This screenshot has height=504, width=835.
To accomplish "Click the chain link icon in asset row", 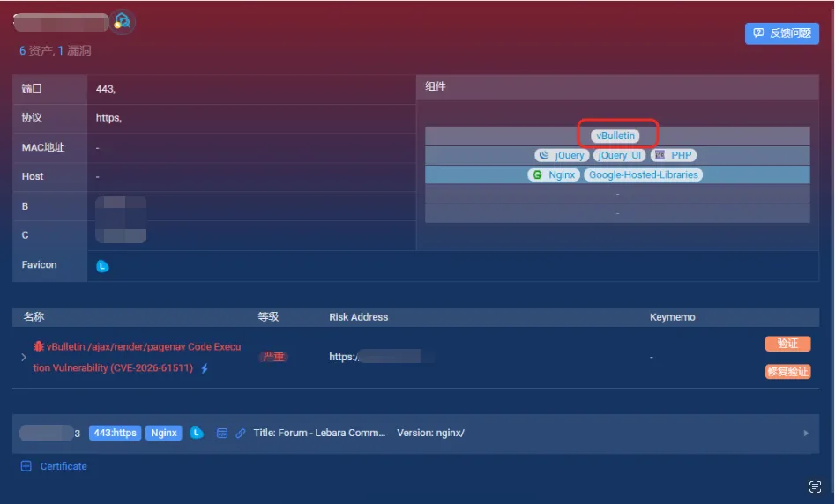I will (x=241, y=434).
